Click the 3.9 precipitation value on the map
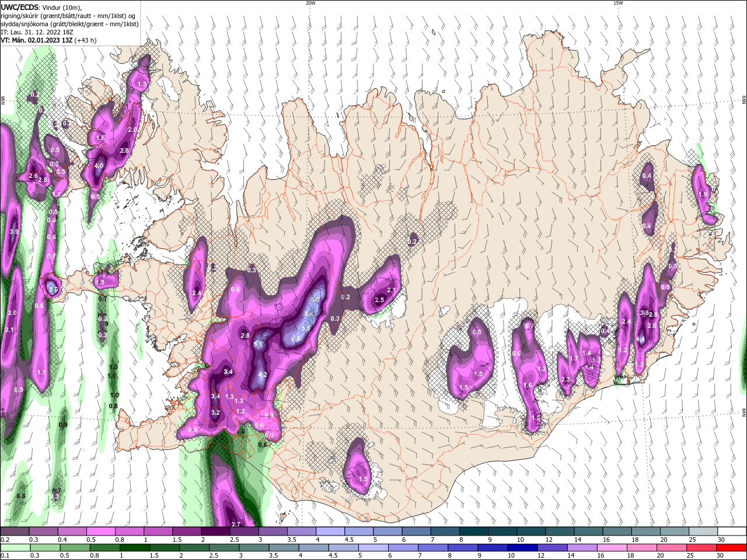This screenshot has width=747, height=560. pos(15,232)
